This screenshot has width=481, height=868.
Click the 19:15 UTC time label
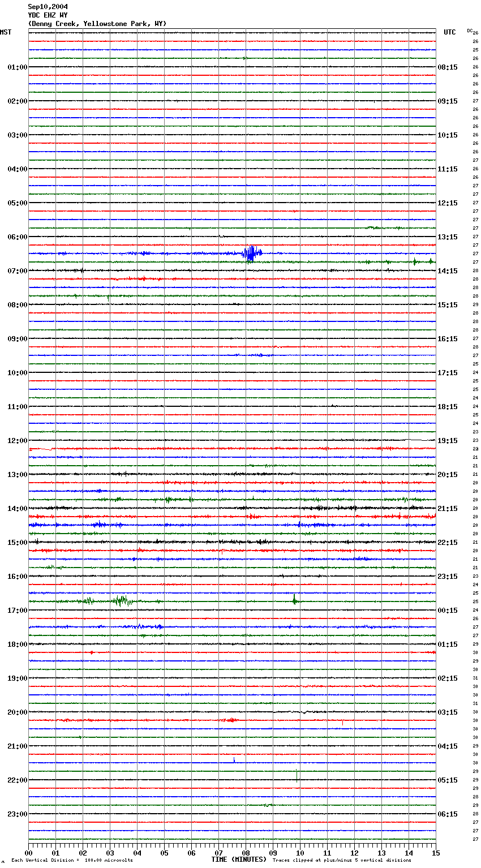[x=448, y=441]
